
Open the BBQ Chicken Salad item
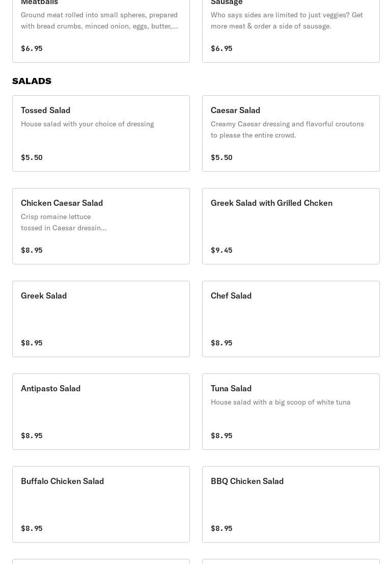(291, 504)
